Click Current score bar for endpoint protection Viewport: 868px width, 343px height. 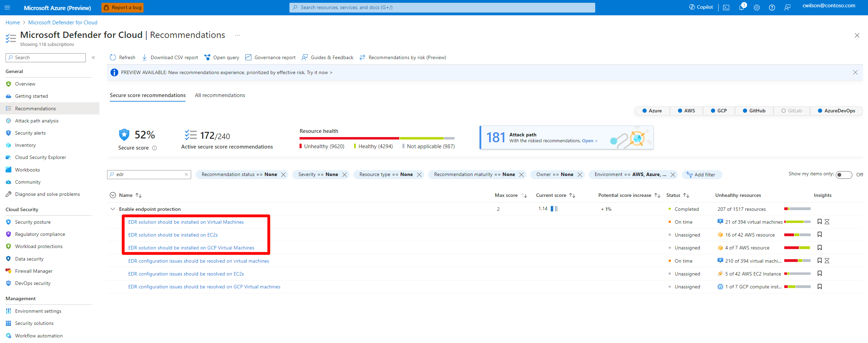(554, 209)
